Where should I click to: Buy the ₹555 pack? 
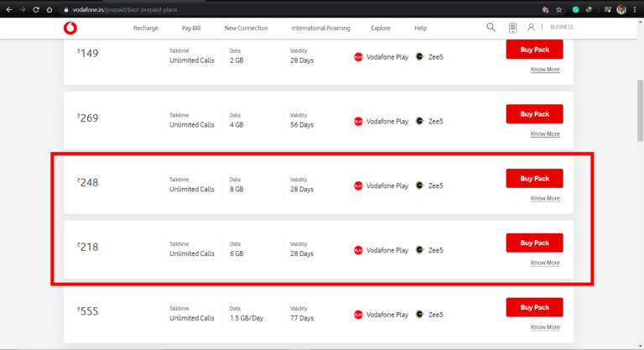pyautogui.click(x=534, y=307)
